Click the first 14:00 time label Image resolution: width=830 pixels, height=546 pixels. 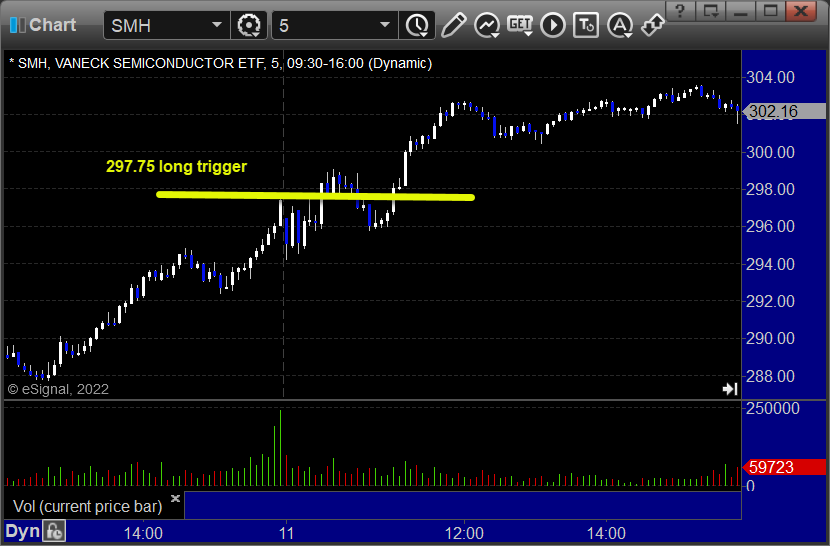pyautogui.click(x=143, y=533)
